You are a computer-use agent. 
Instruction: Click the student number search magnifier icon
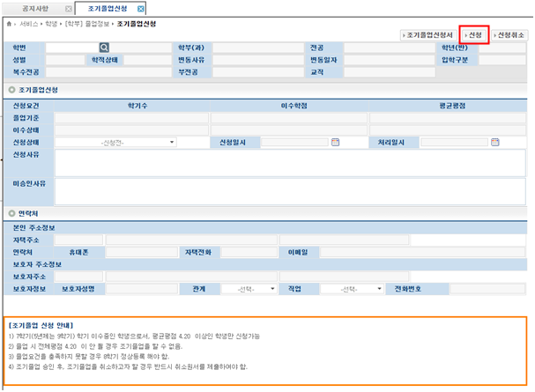(103, 48)
